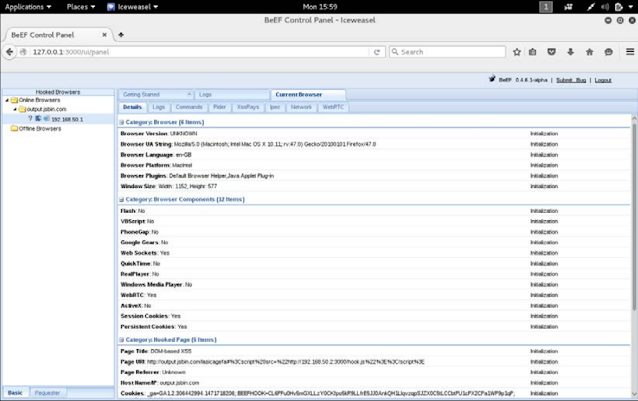Screen dimensions: 638x401
Task: Collapse Category: Hooked Page section
Action: [122, 340]
